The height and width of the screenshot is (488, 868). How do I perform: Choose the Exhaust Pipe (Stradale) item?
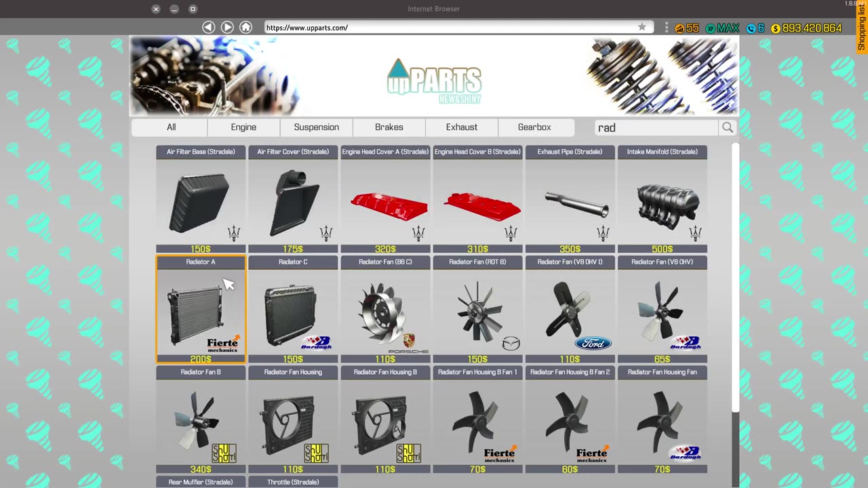coord(570,199)
